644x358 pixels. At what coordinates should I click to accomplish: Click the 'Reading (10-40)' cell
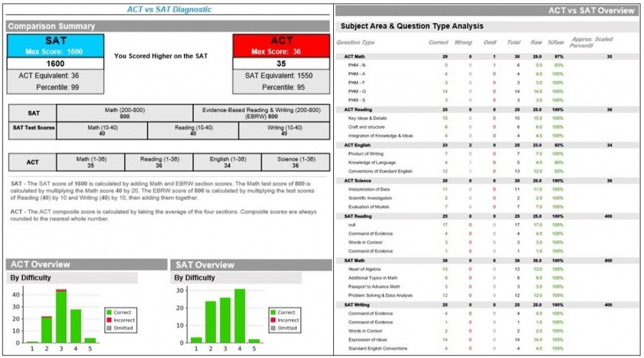click(x=193, y=131)
